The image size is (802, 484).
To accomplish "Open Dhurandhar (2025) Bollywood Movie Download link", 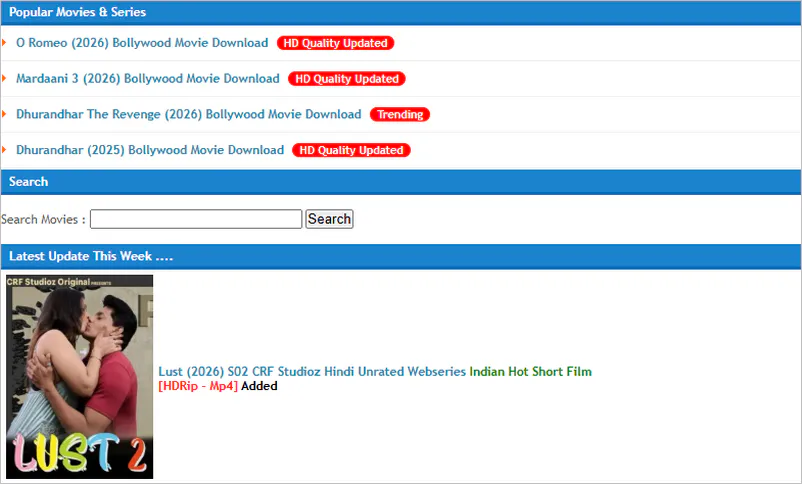I will point(150,150).
